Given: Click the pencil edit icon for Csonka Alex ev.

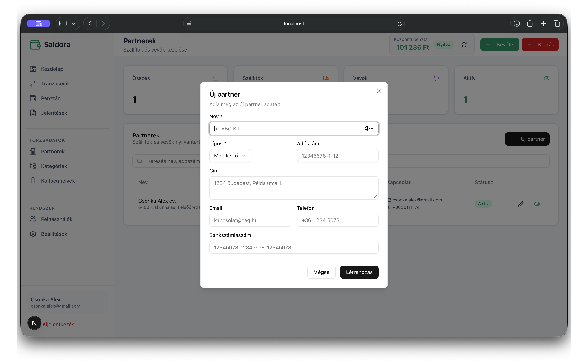Looking at the screenshot, I should click(x=521, y=204).
